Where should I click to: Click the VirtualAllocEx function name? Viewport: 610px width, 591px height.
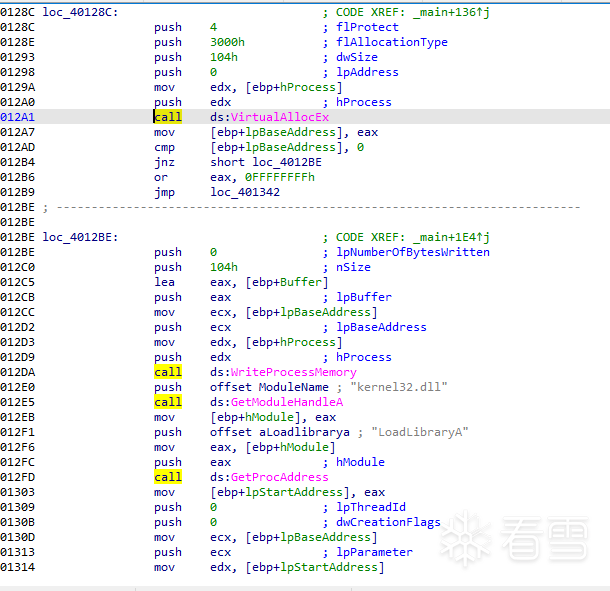[280, 117]
